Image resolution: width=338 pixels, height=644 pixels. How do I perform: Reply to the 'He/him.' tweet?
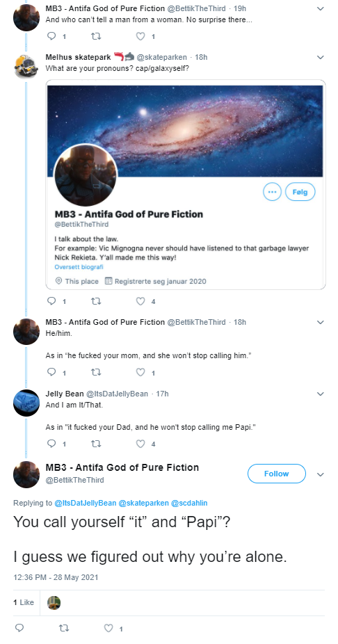coord(51,373)
